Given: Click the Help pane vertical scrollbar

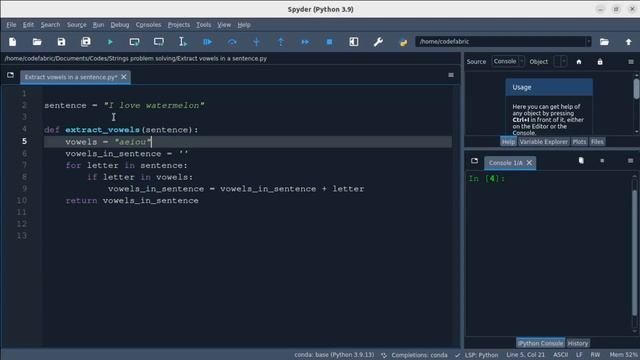Looking at the screenshot, I should 636,103.
